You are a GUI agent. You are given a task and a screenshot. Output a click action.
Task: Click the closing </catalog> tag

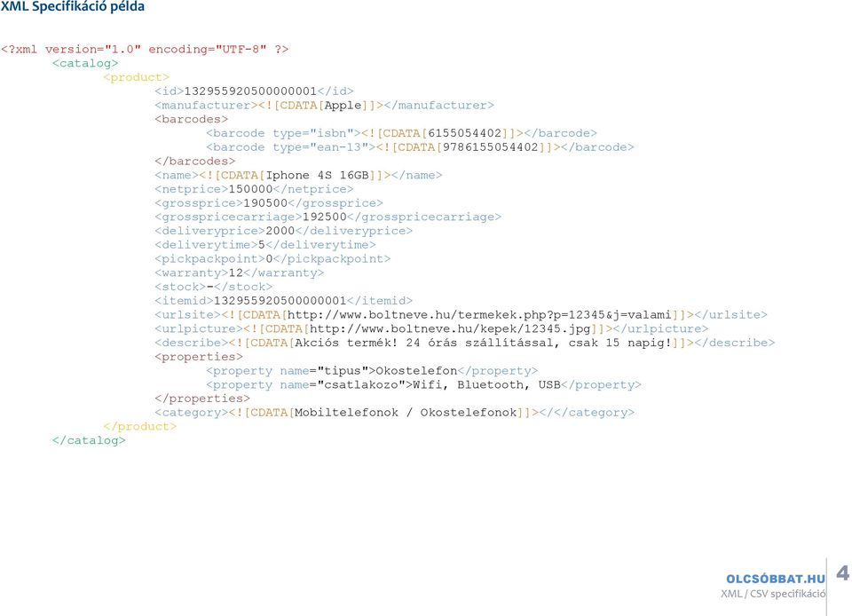(89, 441)
